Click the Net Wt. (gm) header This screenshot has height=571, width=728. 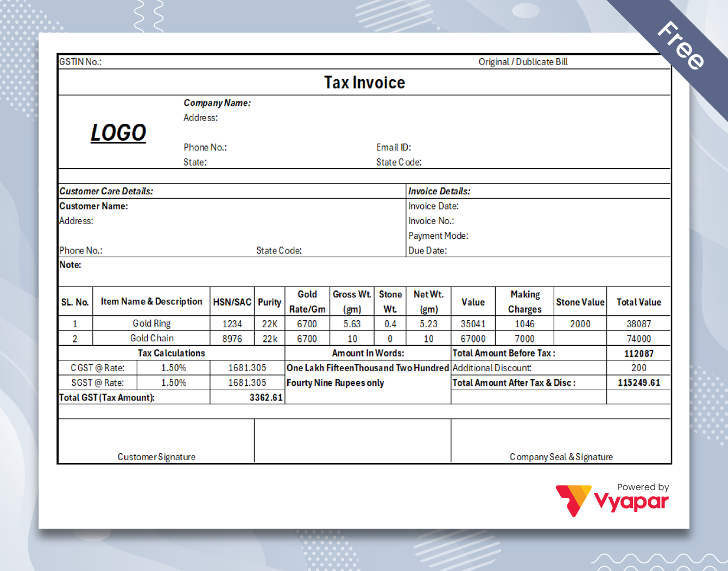429,302
